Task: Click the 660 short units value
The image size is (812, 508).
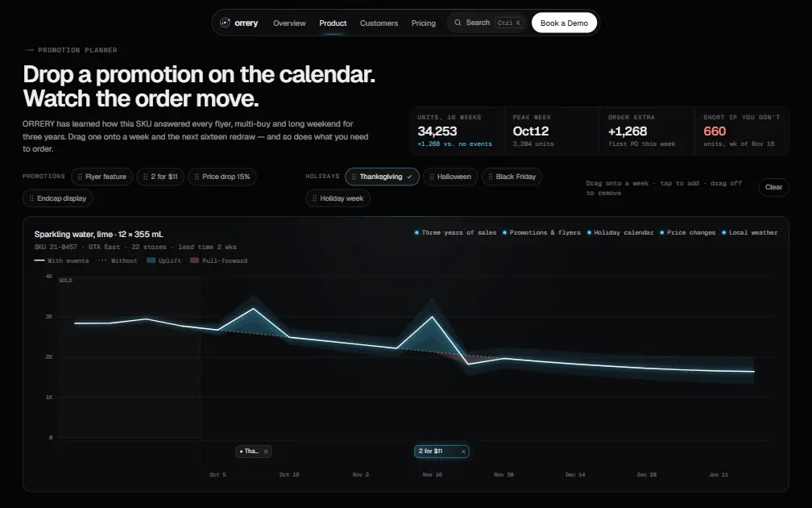Action: [715, 131]
